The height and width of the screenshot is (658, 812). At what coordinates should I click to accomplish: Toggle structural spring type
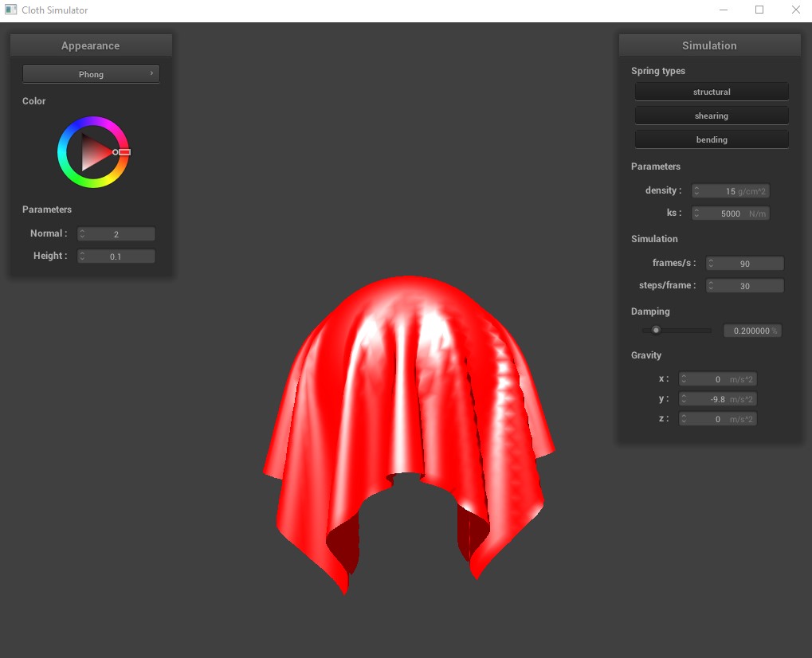click(712, 92)
